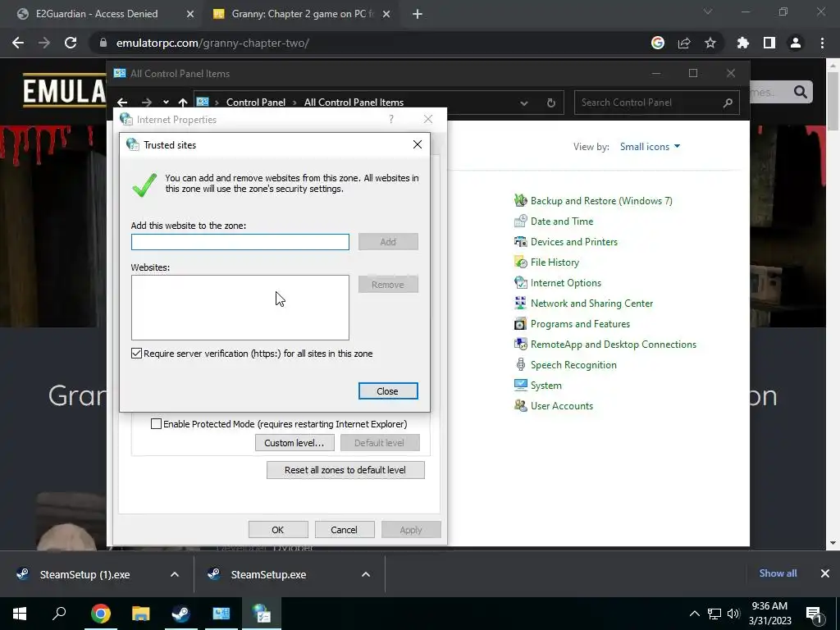Click Control Panel search magnifier
This screenshot has width=840, height=630.
click(728, 103)
